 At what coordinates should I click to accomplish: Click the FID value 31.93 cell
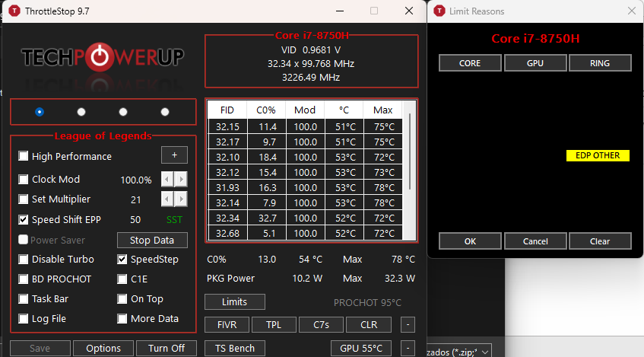pos(227,187)
